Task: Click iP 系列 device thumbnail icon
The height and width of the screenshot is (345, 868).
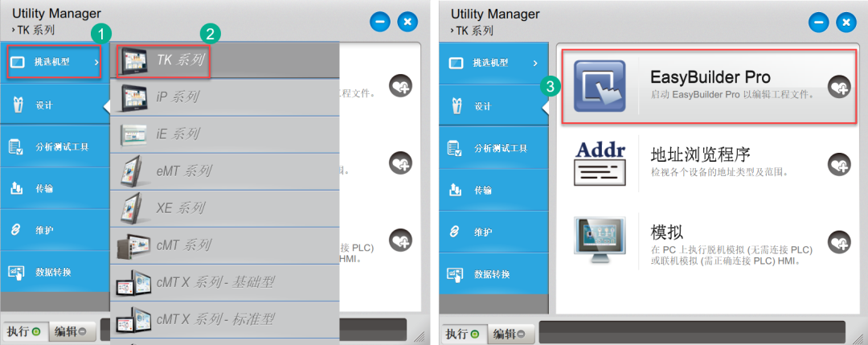Action: pos(133,97)
